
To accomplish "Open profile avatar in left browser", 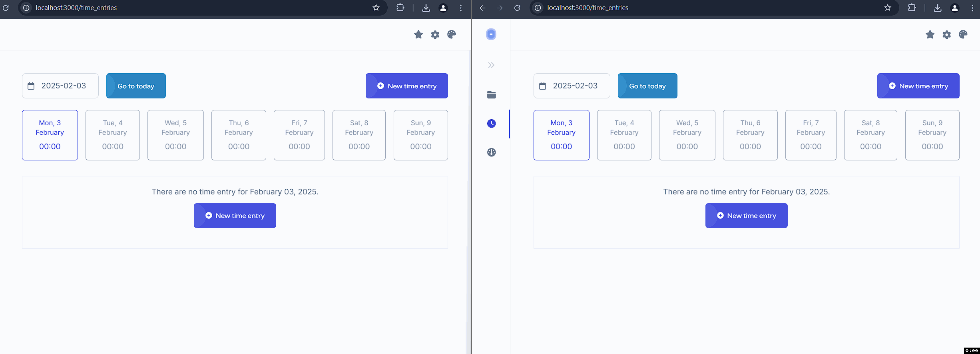I will 443,8.
